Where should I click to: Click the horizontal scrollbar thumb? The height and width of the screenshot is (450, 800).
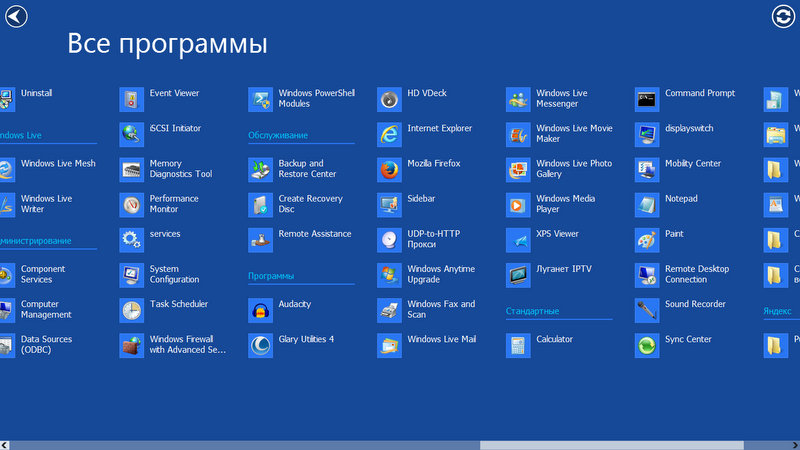[612, 445]
